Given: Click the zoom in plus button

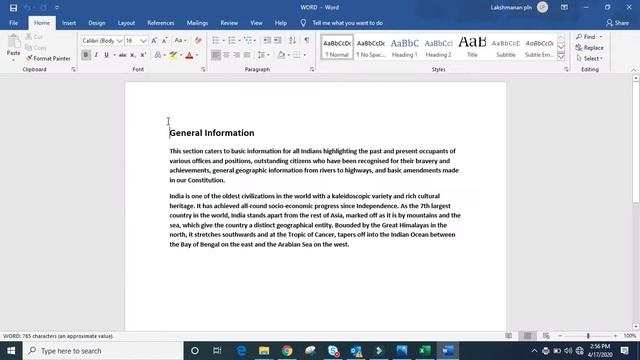Looking at the screenshot, I should [x=615, y=336].
